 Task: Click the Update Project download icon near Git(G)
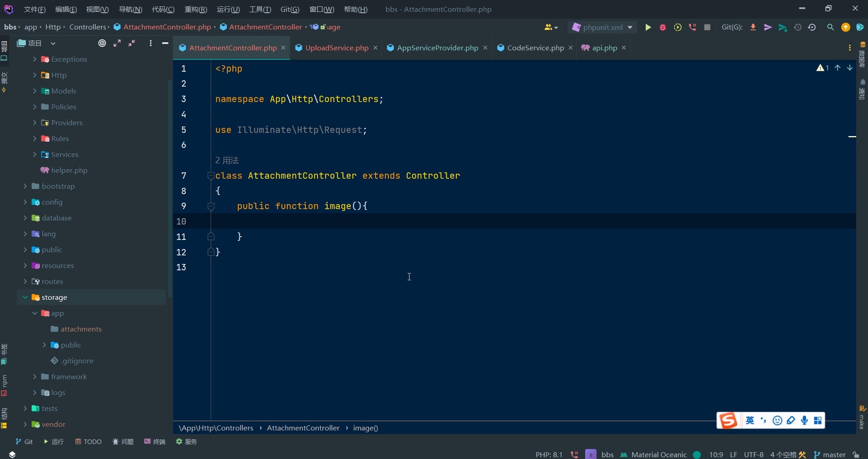tap(753, 27)
